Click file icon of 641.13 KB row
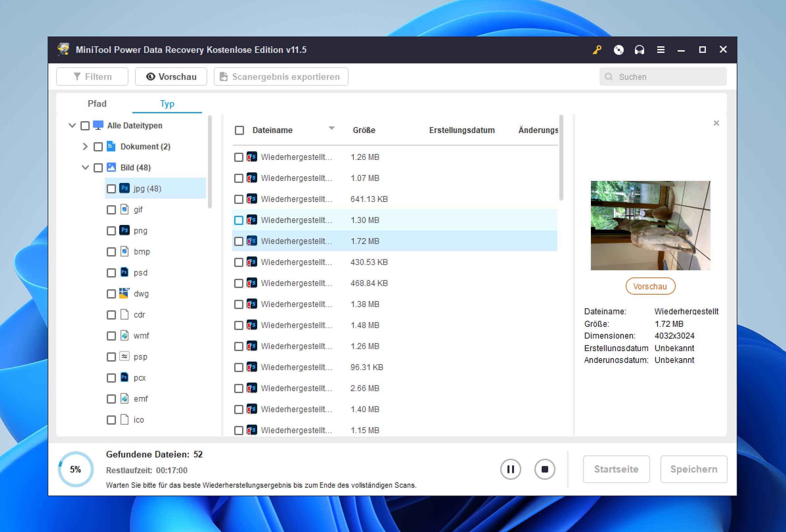The width and height of the screenshot is (786, 532). pyautogui.click(x=252, y=199)
